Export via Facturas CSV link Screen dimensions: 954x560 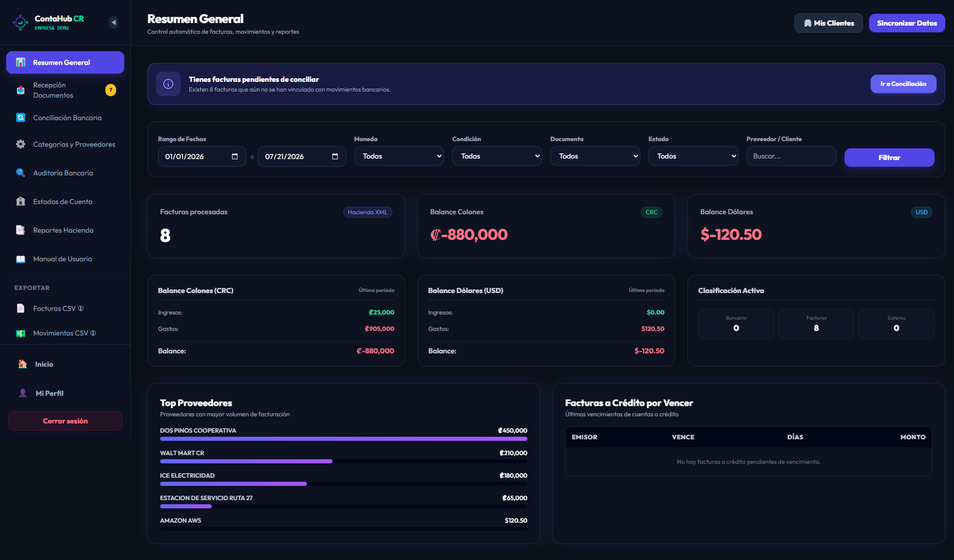65,308
